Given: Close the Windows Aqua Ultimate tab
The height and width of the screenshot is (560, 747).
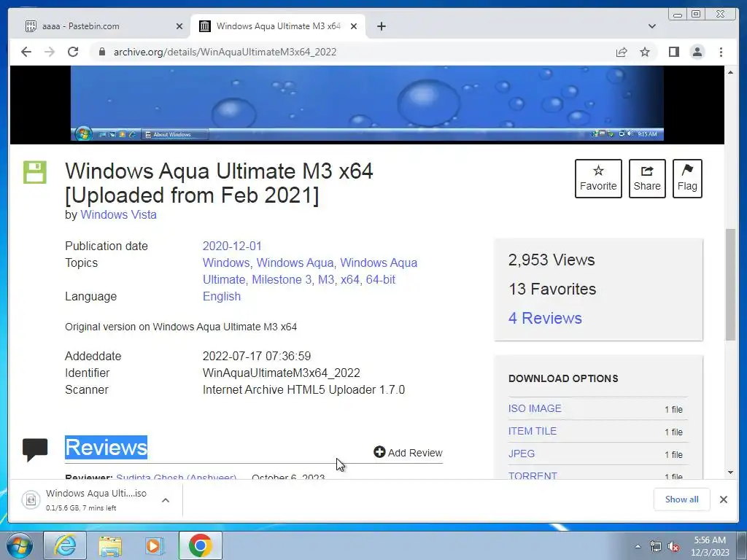Looking at the screenshot, I should point(354,26).
